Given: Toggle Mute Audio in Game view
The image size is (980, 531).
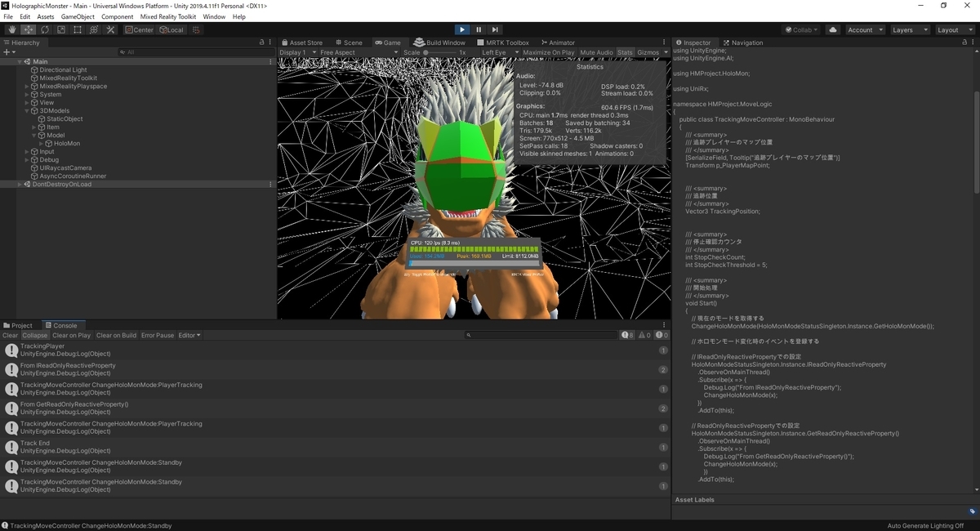Looking at the screenshot, I should pos(596,52).
